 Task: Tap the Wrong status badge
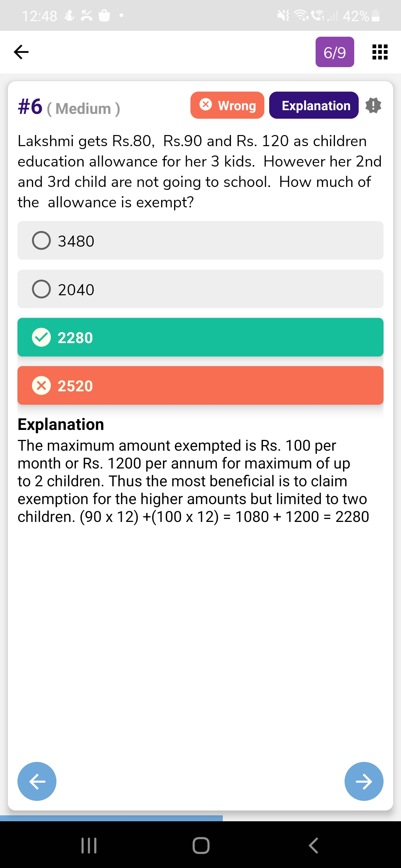227,105
